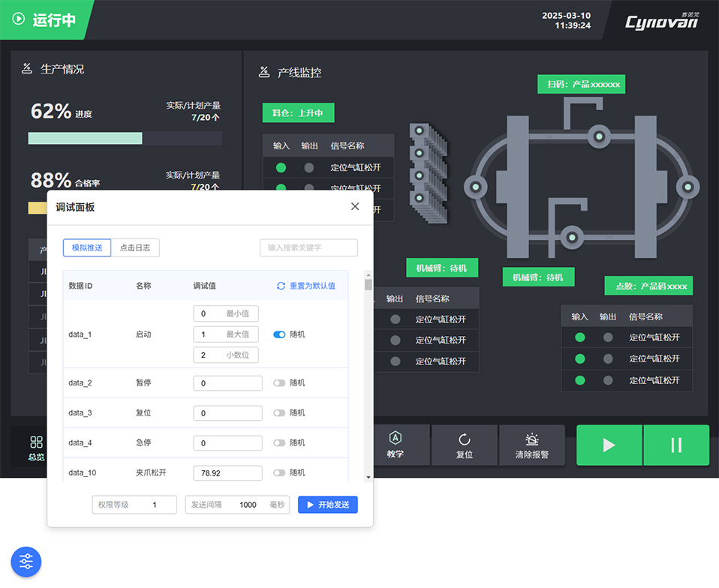Click the 重置为默认值 refresh link

[x=306, y=286]
